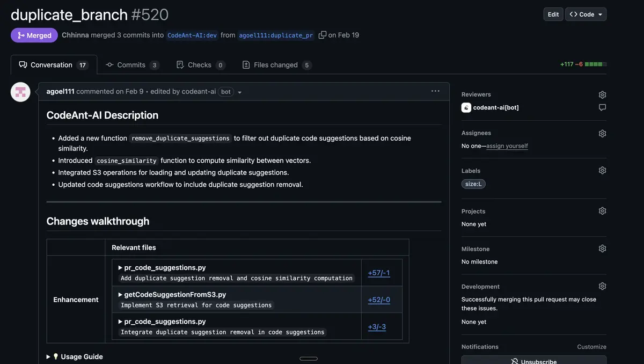Click the assign yourself link

(507, 145)
